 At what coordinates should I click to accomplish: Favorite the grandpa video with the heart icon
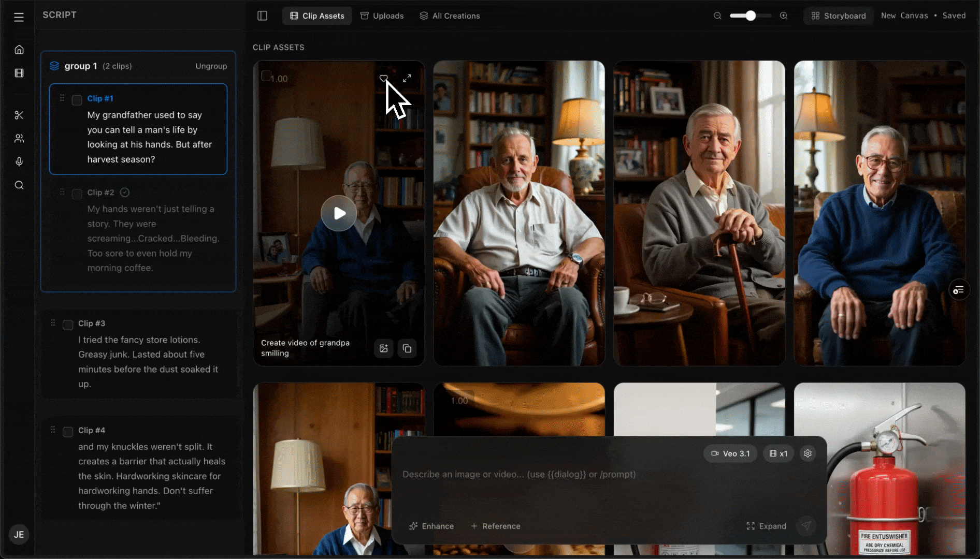tap(384, 79)
